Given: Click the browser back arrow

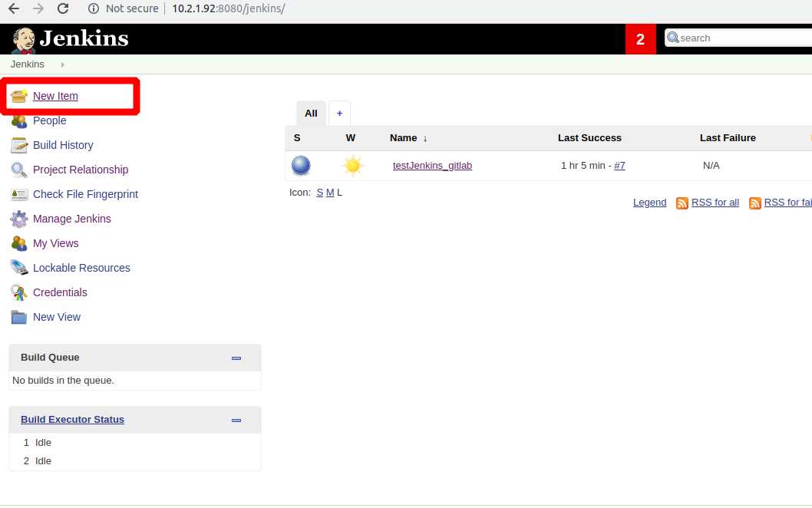Looking at the screenshot, I should [14, 8].
